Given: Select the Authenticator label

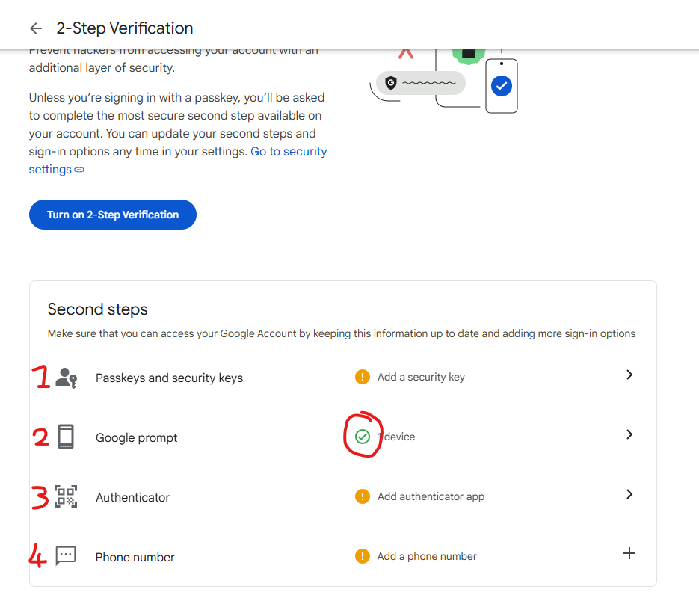Looking at the screenshot, I should click(x=133, y=497).
